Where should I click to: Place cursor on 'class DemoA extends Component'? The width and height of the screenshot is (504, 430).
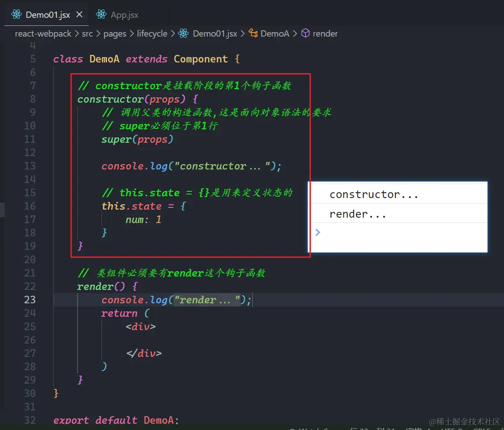[x=140, y=59]
